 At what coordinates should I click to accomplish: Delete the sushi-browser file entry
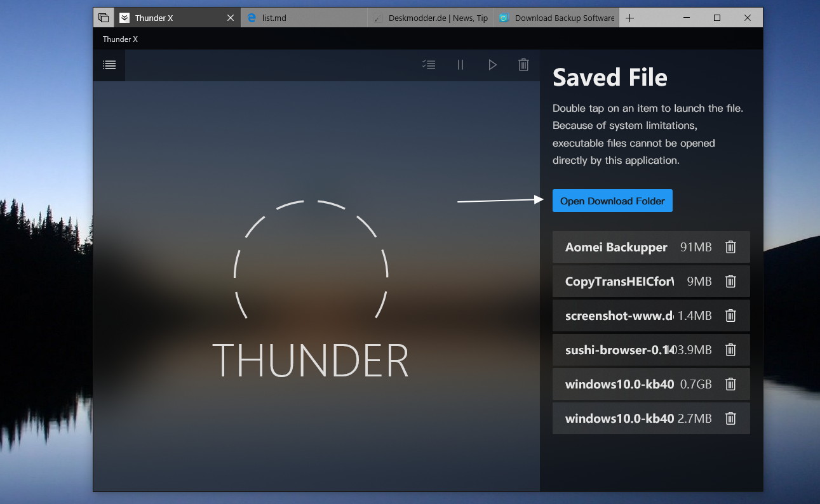[730, 350]
